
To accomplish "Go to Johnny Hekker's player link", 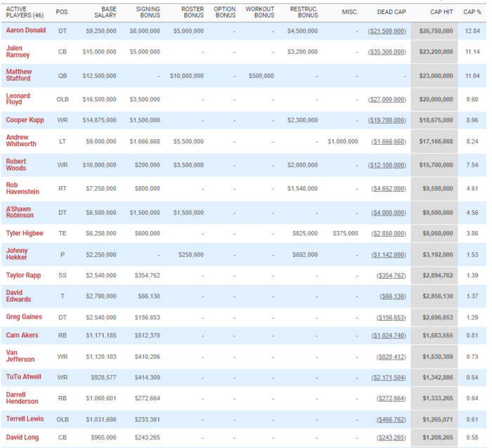I will click(x=18, y=252).
